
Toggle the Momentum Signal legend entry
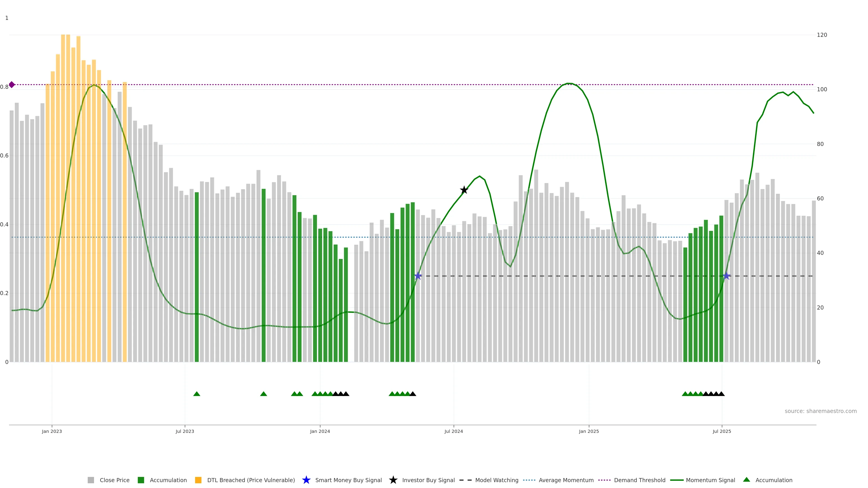point(710,480)
